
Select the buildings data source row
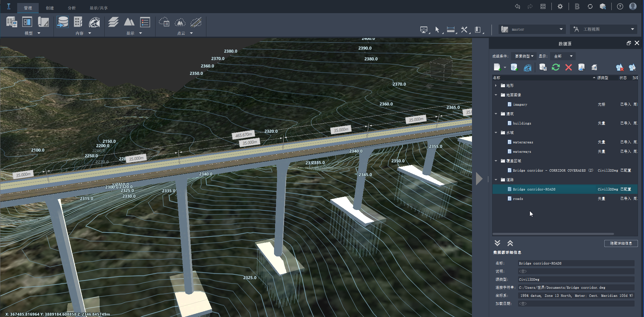tap(565, 123)
